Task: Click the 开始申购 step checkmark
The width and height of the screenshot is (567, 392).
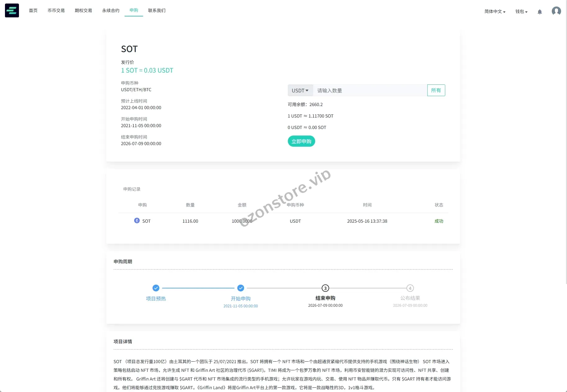Action: click(x=241, y=288)
